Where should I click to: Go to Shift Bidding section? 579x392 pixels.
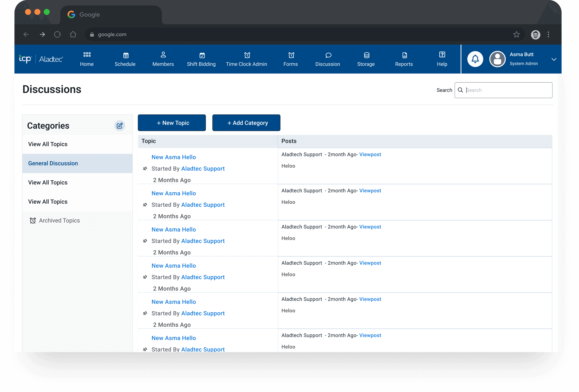pyautogui.click(x=201, y=59)
